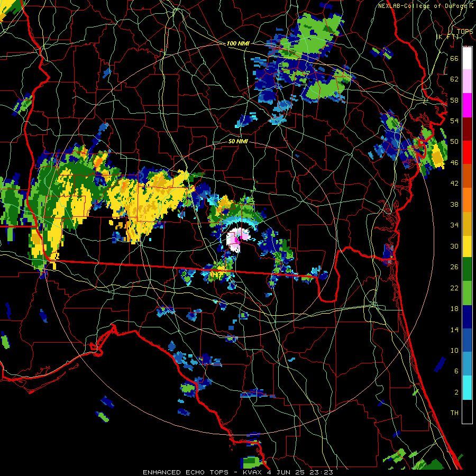Click the 66 legend value
Image resolution: width=476 pixels, height=476 pixels.
point(454,58)
